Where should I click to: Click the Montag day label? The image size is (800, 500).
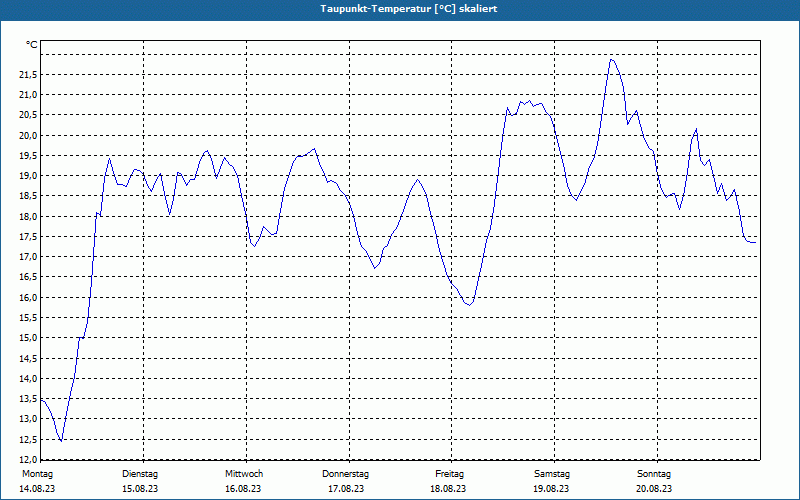pos(37,474)
